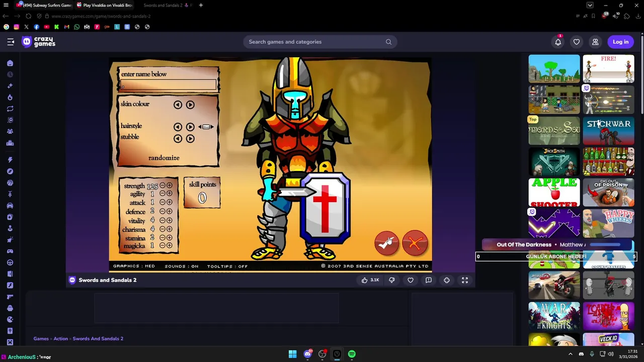Toggle theater mode icon

point(447,280)
